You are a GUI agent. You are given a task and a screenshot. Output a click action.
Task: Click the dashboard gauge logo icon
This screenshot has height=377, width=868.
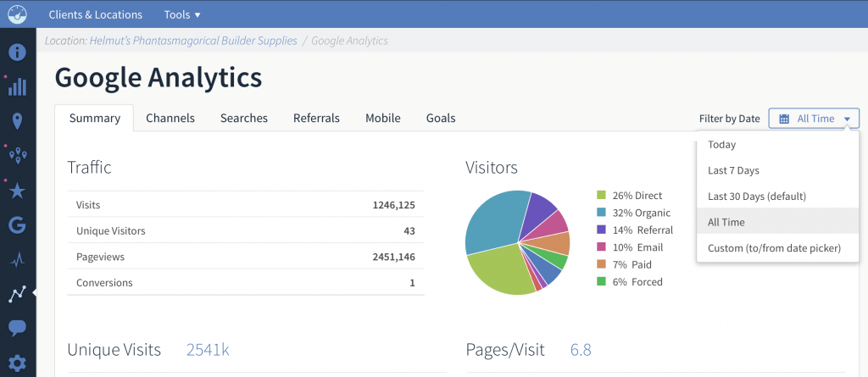pos(17,14)
